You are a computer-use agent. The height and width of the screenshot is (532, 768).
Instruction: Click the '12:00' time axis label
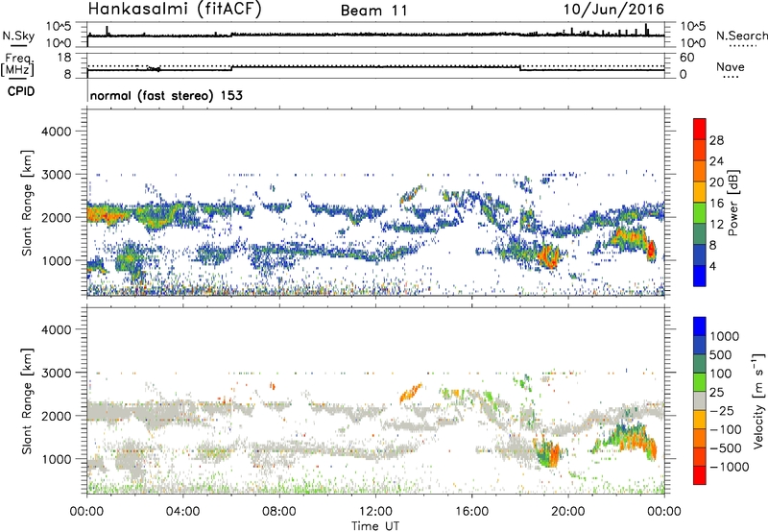tap(375, 512)
